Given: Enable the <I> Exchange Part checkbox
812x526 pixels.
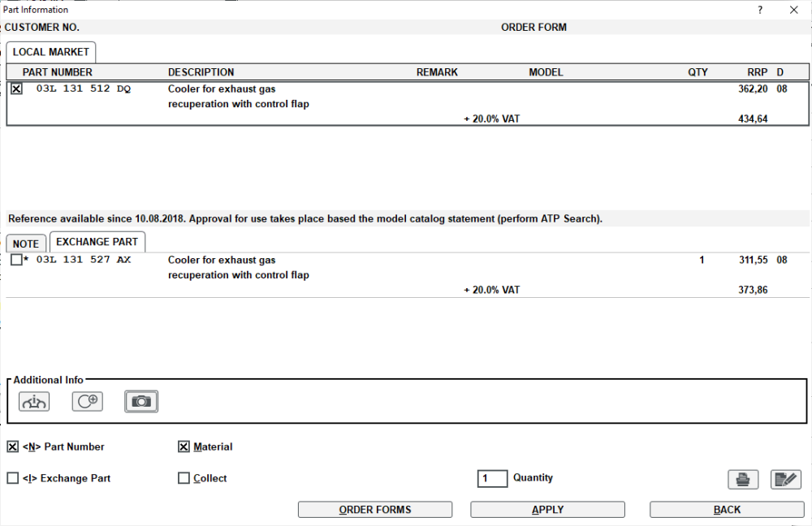Looking at the screenshot, I should [13, 478].
